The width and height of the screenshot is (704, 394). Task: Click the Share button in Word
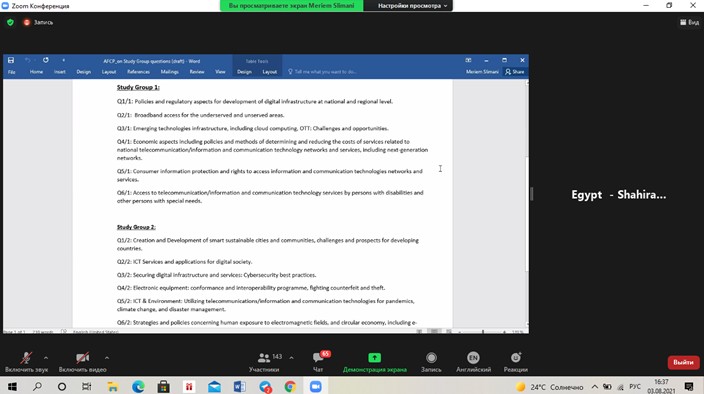(x=515, y=72)
